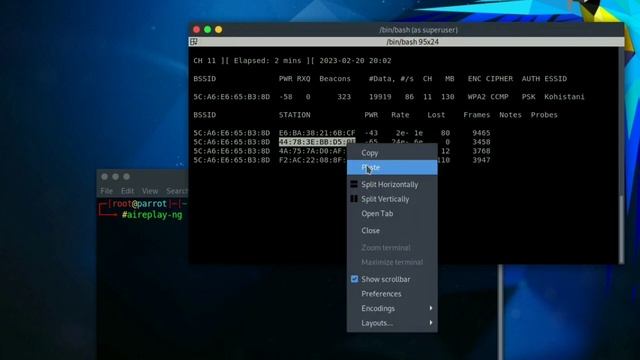This screenshot has width=640, height=360.
Task: Click the Split Horizontally icon
Action: [354, 184]
